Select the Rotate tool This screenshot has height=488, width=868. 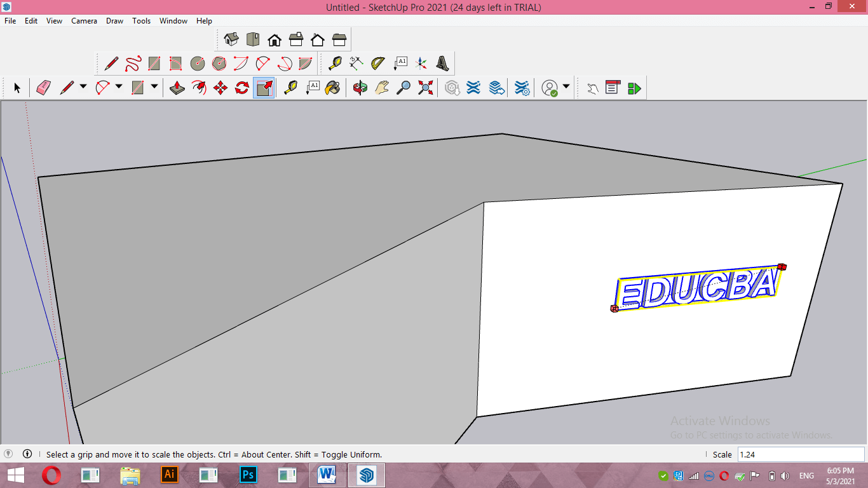pos(242,88)
